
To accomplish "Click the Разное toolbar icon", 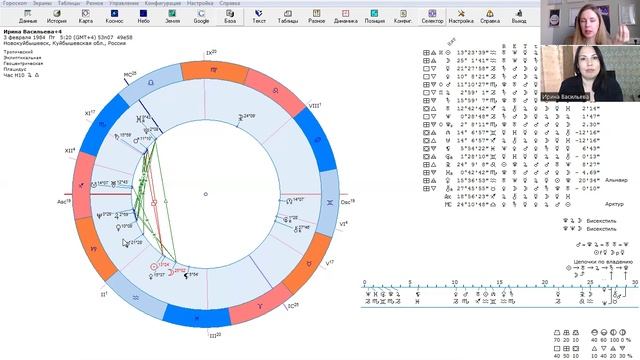I will 316,17.
